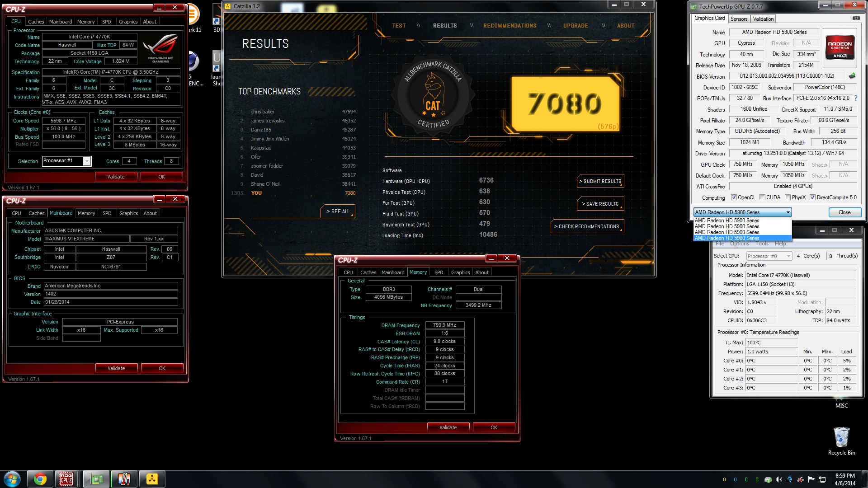The image size is (868, 488).
Task: Click leaderboard row 'chris baker' 47594
Action: click(x=298, y=112)
